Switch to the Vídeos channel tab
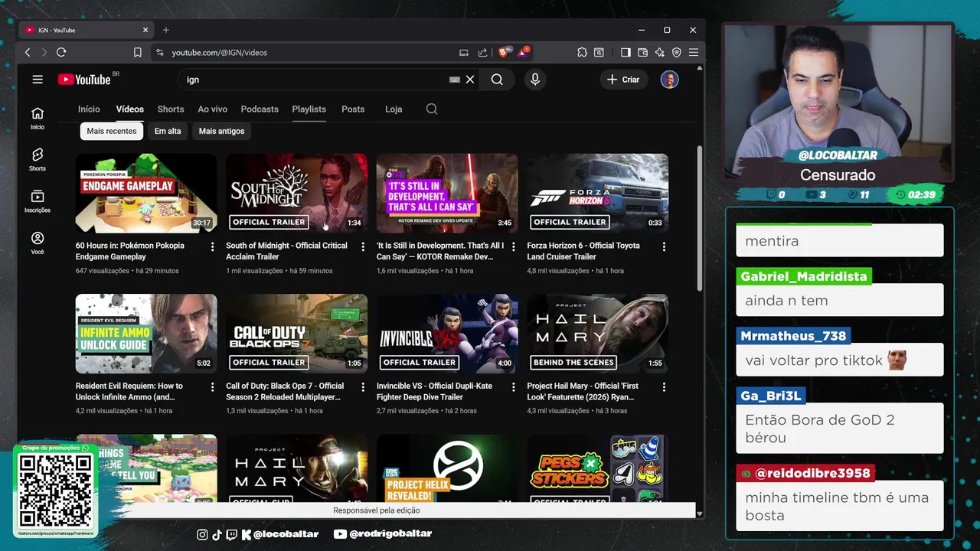 tap(130, 109)
